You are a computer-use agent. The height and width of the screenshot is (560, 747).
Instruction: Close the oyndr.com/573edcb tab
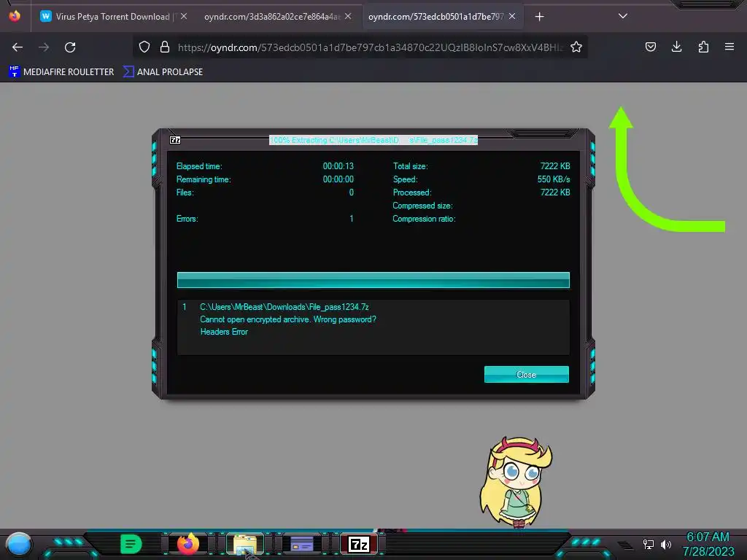(512, 16)
